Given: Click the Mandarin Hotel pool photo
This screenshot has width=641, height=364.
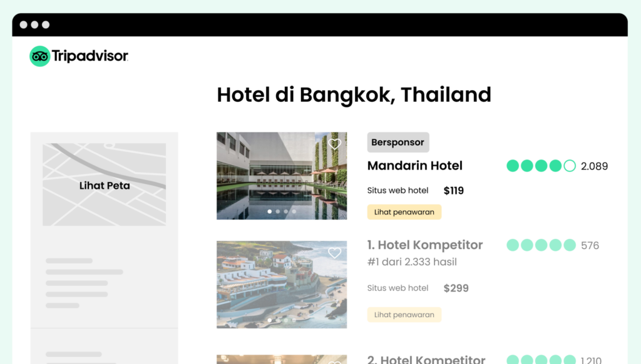Looking at the screenshot, I should pos(282,176).
